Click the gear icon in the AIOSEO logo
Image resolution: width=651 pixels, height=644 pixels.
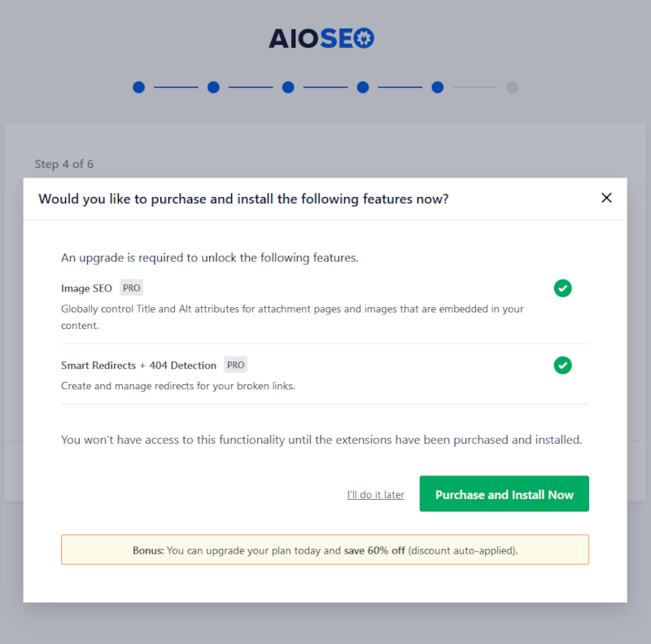coord(364,38)
